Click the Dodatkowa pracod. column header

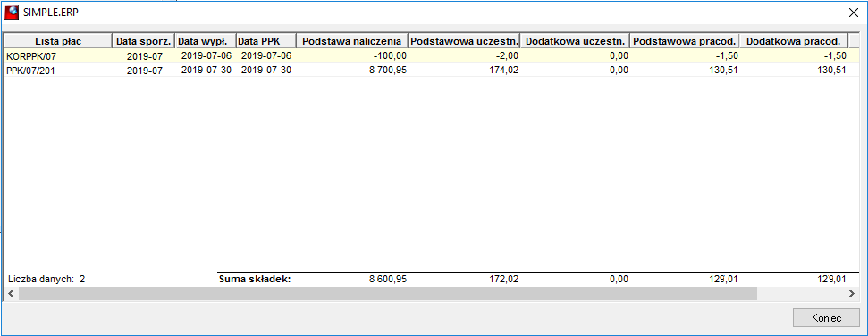[794, 41]
